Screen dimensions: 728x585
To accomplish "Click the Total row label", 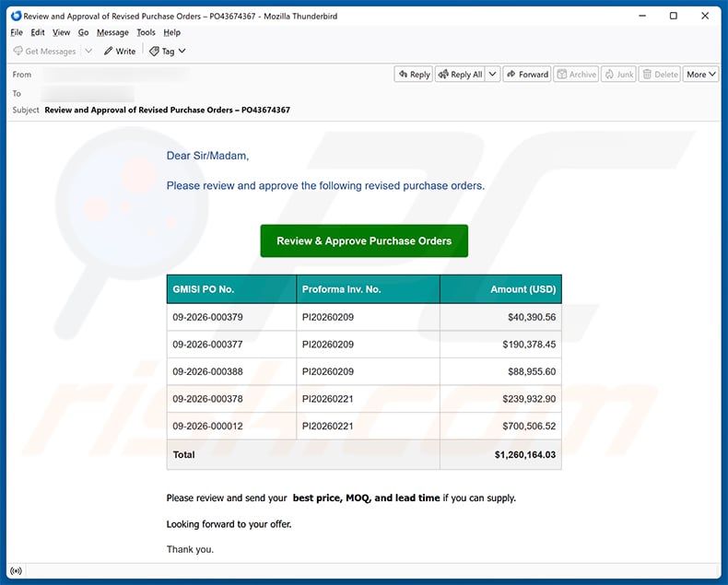I will 183,454.
